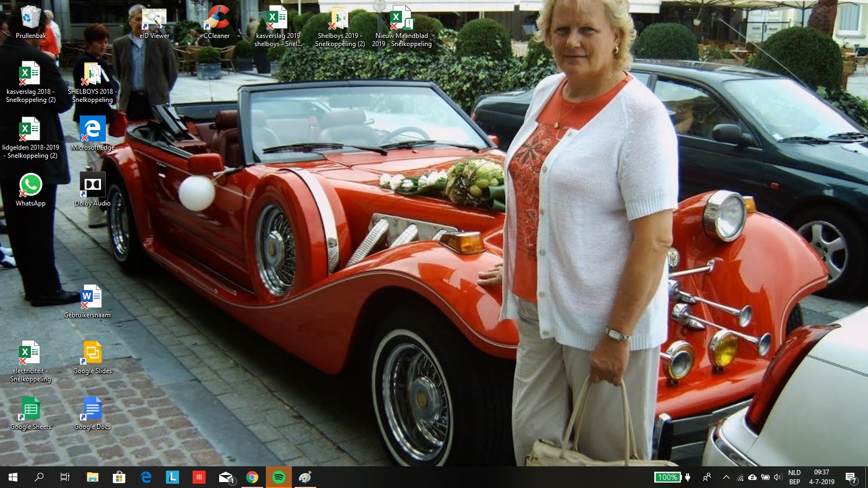This screenshot has width=868, height=488.
Task: Click the speaker volume icon
Action: coord(778,477)
